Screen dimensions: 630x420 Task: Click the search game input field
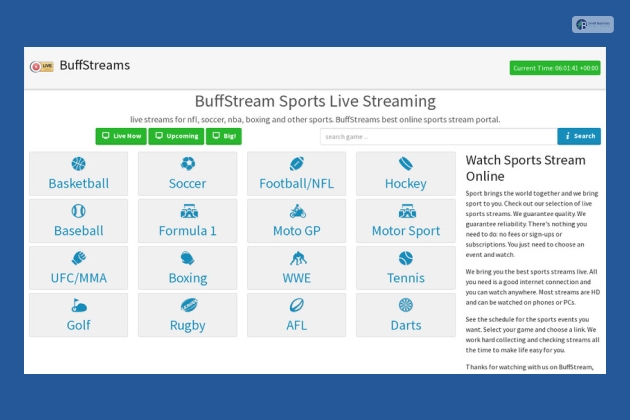(438, 136)
